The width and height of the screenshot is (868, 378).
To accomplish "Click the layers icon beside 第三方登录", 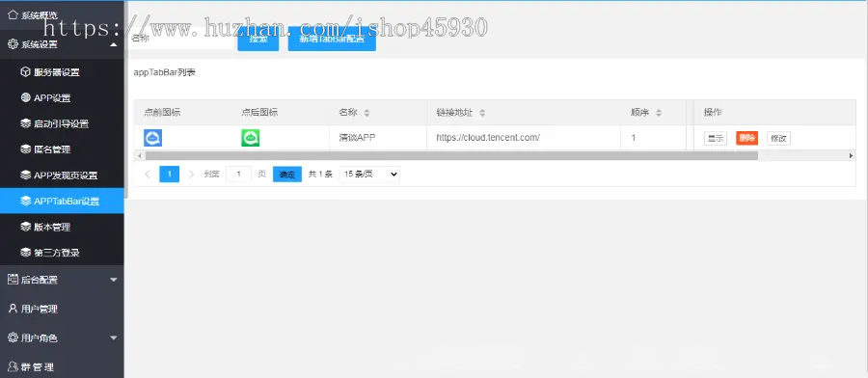I will 25,253.
